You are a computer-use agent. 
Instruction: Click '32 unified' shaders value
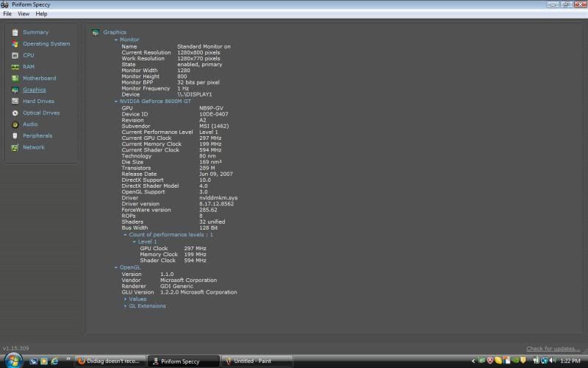coord(212,222)
